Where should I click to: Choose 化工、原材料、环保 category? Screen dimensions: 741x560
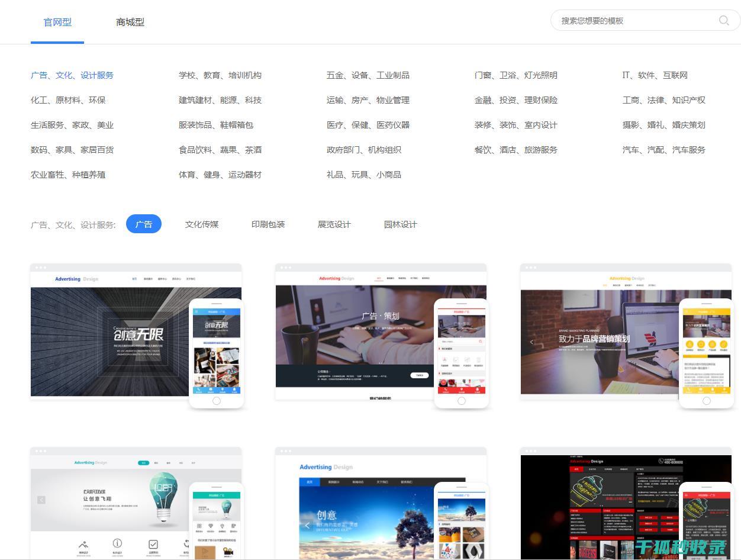click(x=68, y=100)
